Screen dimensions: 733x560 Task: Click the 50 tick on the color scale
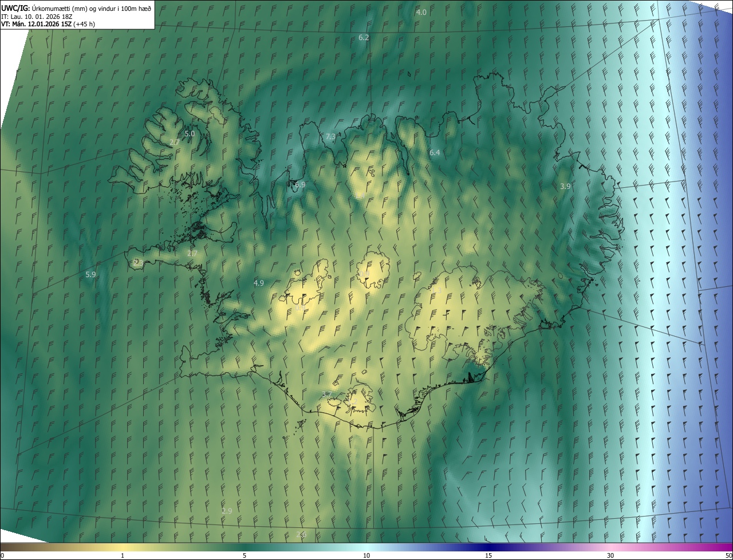(x=728, y=555)
